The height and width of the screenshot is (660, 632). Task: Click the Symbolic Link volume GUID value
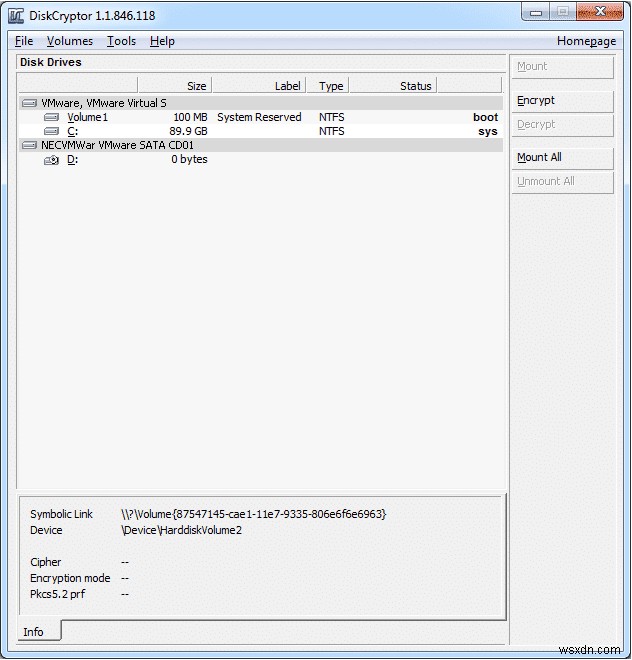pyautogui.click(x=253, y=514)
